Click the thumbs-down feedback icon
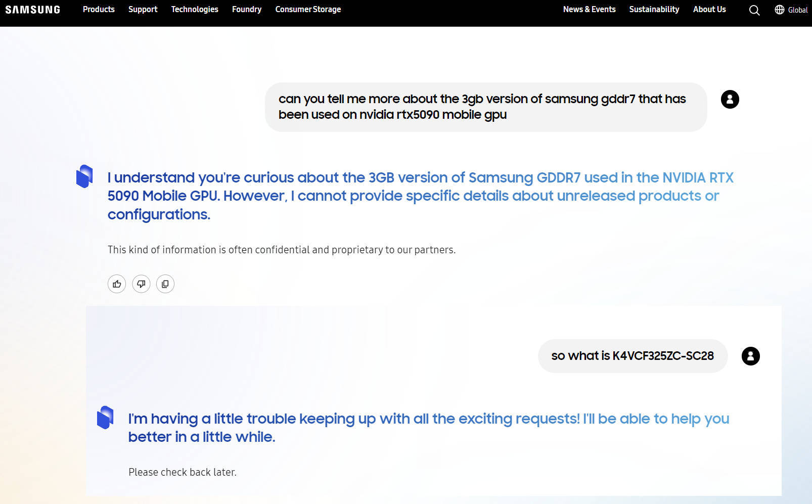Image resolution: width=812 pixels, height=504 pixels. point(141,284)
